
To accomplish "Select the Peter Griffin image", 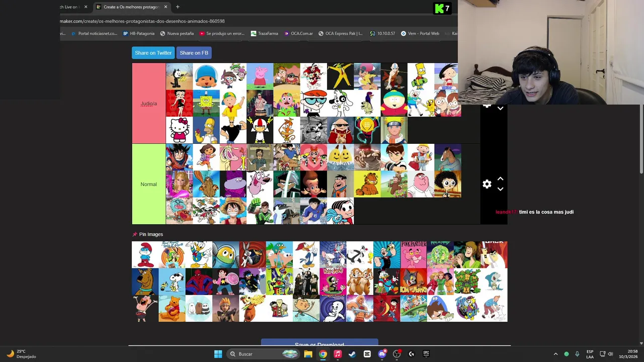I will [x=421, y=184].
